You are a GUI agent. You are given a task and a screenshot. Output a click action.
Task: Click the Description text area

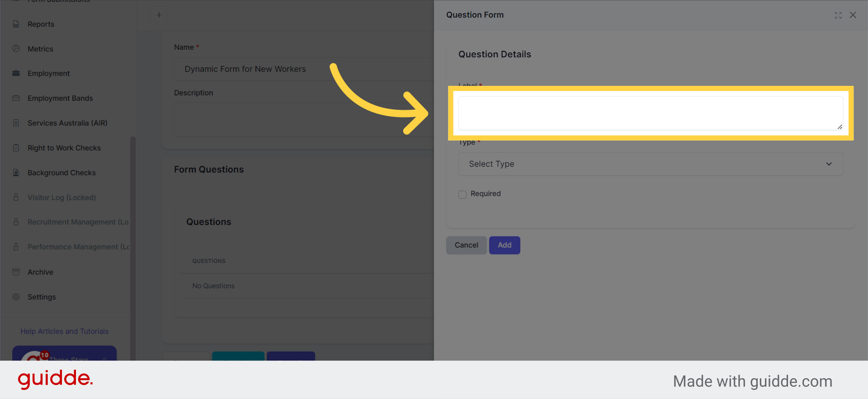point(304,120)
